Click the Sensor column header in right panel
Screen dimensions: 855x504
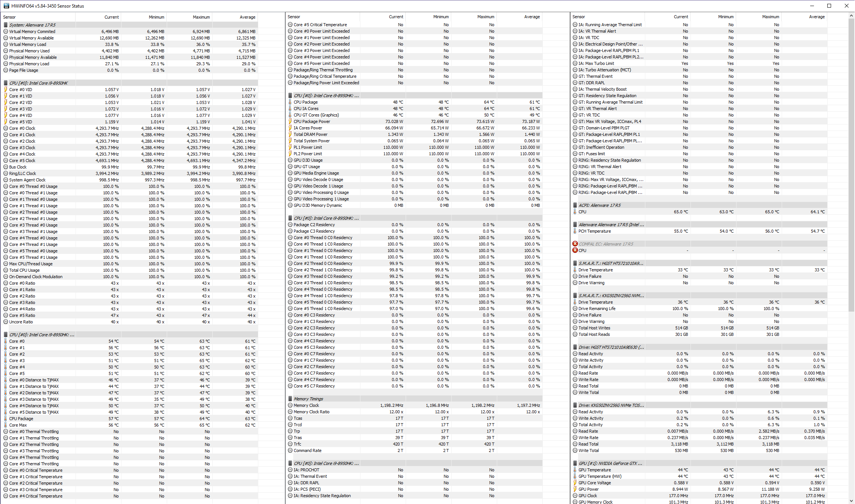[x=608, y=17]
